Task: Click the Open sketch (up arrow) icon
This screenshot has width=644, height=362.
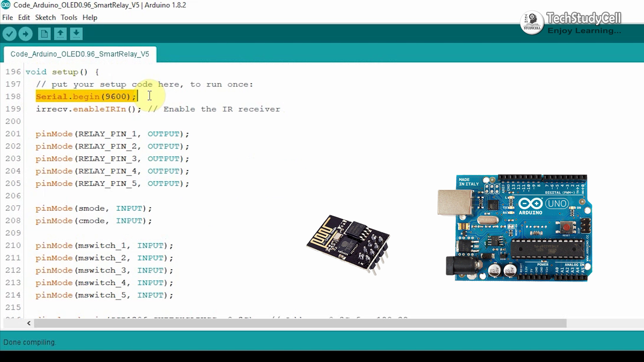Action: (x=60, y=34)
